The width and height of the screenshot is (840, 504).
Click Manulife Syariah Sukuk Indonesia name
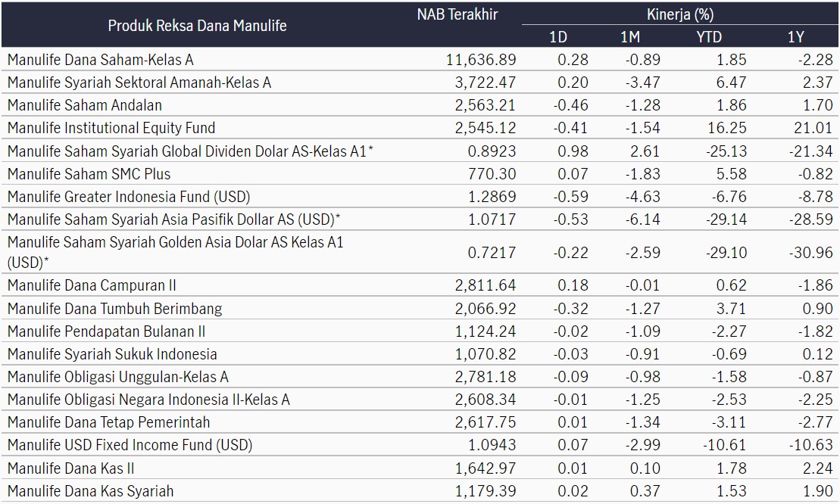pos(112,354)
